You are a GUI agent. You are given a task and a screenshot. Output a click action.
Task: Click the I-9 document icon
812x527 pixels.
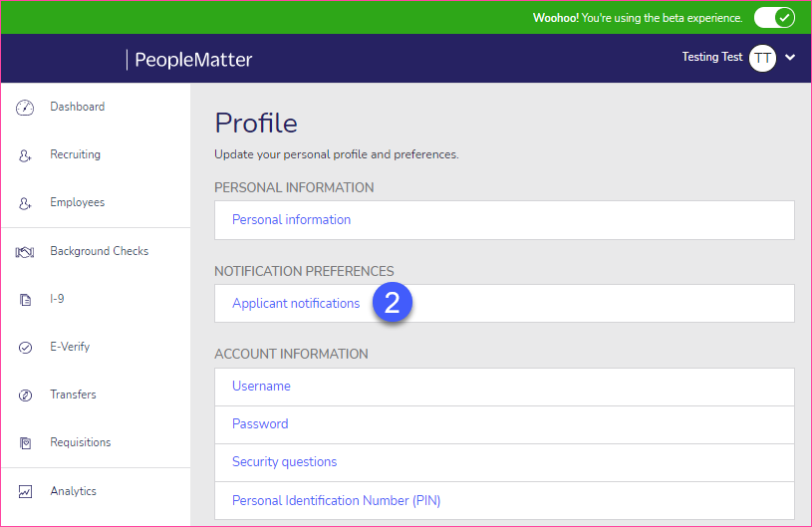(x=25, y=300)
